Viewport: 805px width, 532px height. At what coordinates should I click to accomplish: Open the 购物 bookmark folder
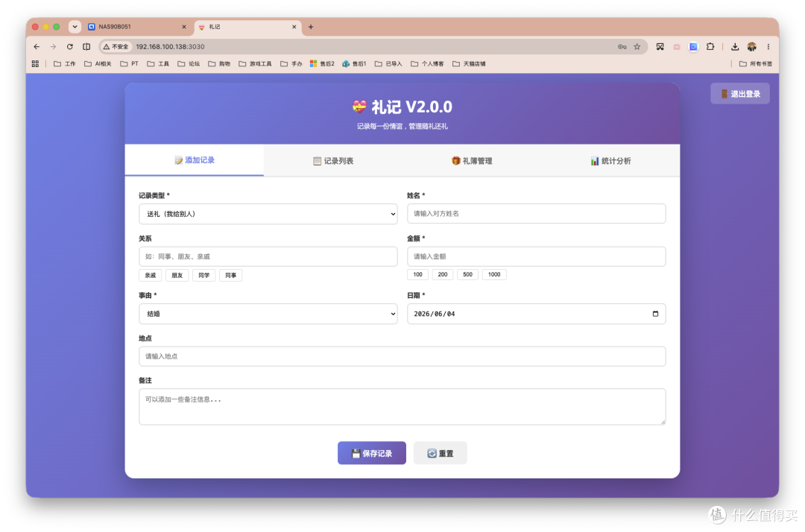(219, 63)
